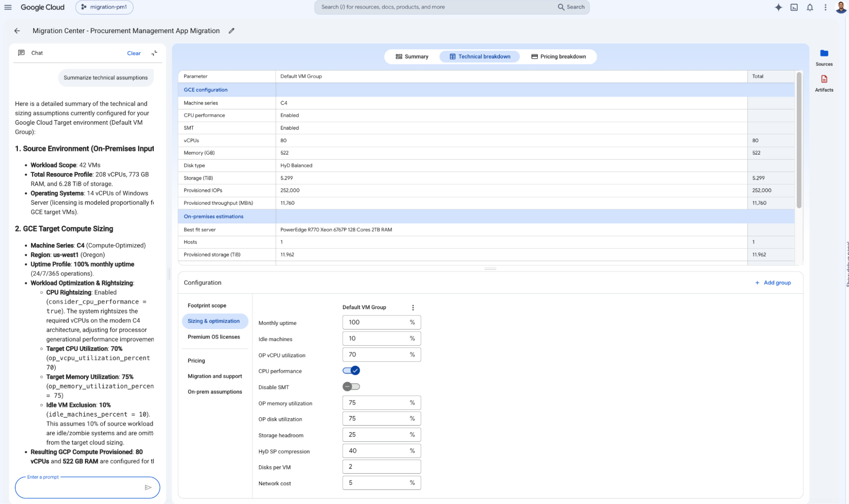Screen dimensions: 849x504
Task: Open the top bar three-dot settings menu
Action: coord(825,7)
